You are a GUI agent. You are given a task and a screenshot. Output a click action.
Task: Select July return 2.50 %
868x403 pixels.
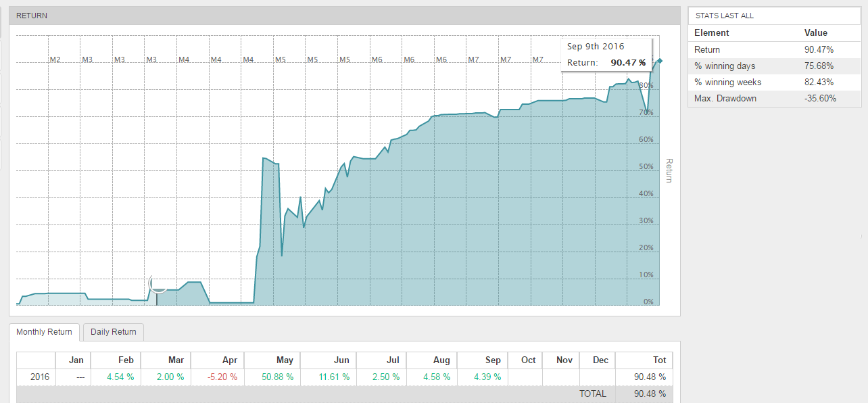tap(385, 377)
